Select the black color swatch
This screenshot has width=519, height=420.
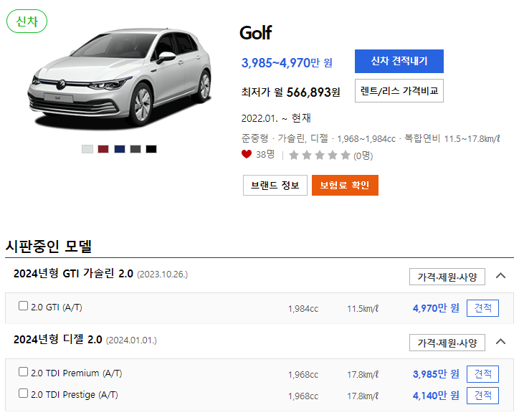click(151, 149)
